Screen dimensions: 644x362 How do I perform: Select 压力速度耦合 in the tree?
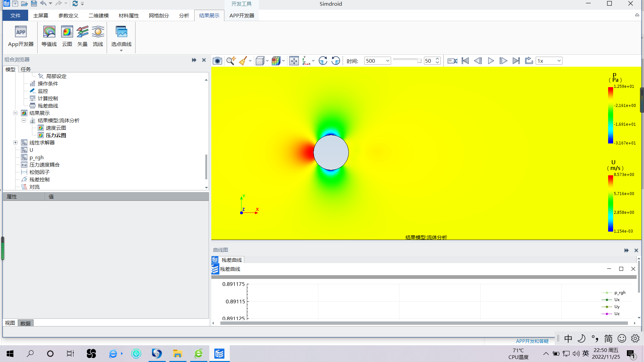[x=44, y=165]
